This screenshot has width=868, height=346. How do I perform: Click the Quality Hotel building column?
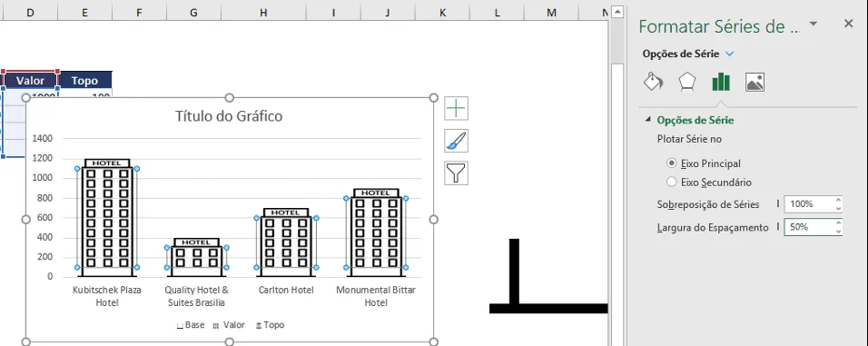(196, 257)
